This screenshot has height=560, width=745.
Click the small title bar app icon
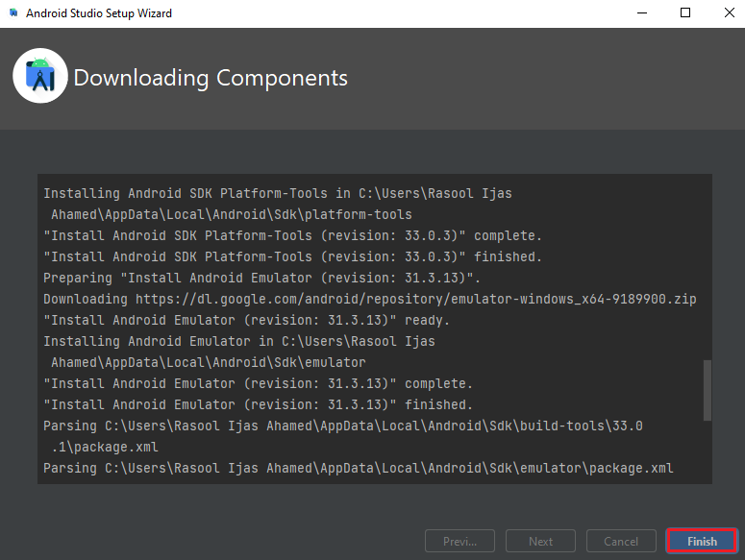pos(13,12)
